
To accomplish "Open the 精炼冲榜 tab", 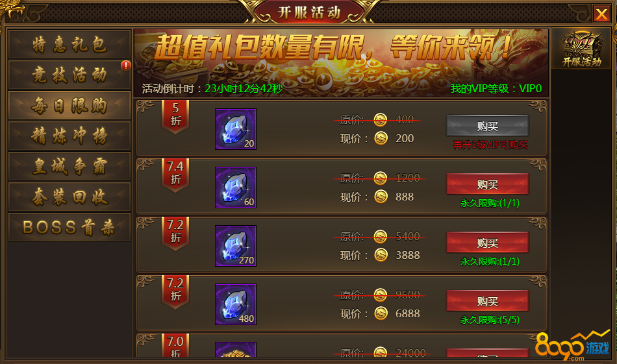I will point(69,136).
